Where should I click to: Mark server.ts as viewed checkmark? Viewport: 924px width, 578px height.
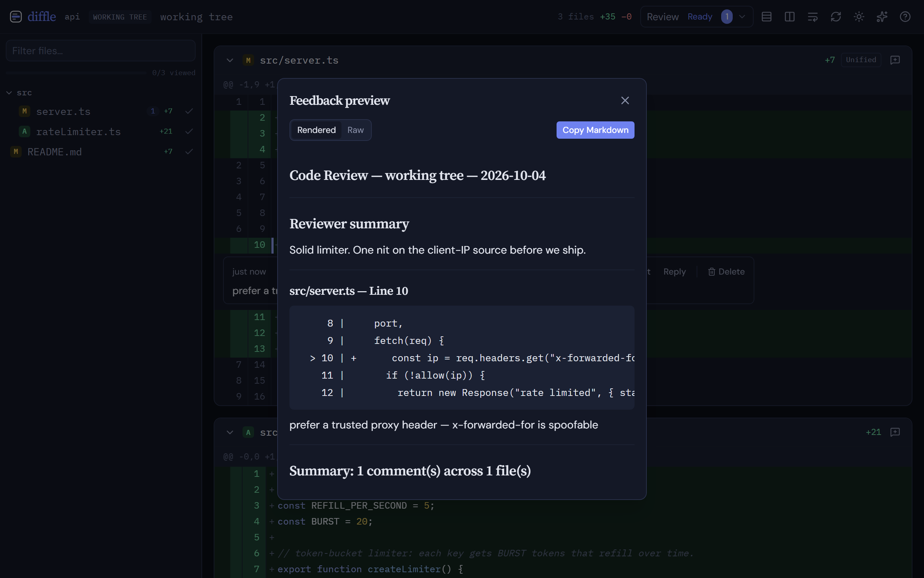pyautogui.click(x=189, y=111)
